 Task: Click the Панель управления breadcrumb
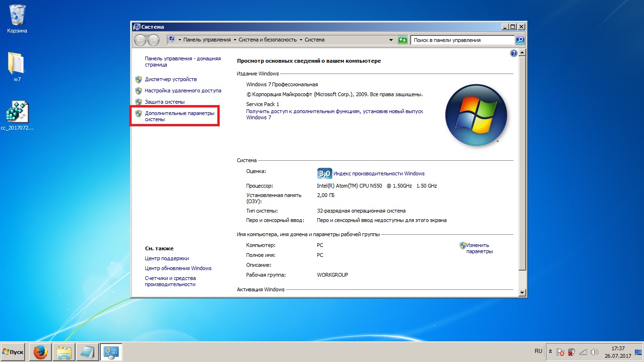(x=207, y=40)
